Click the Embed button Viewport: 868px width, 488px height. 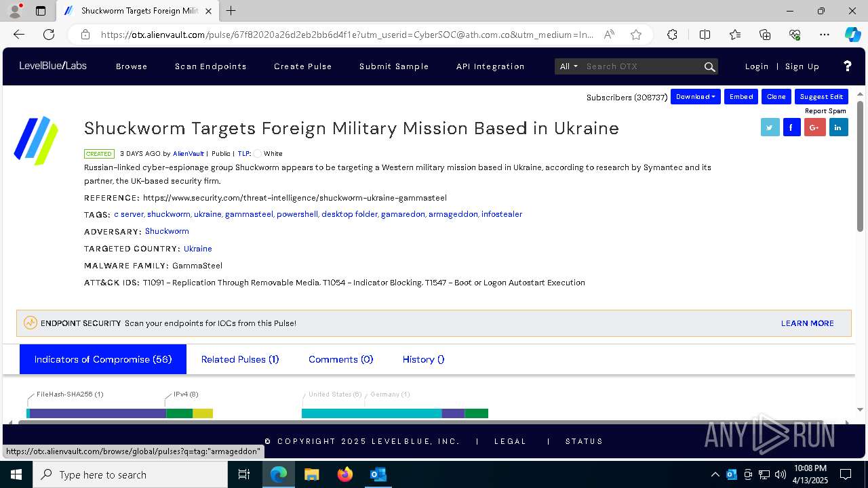click(x=741, y=97)
